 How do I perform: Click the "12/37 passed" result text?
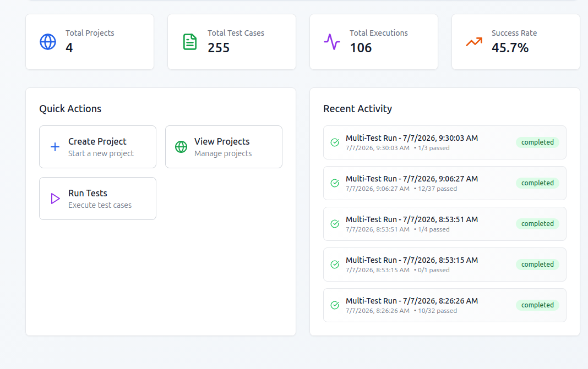(438, 189)
